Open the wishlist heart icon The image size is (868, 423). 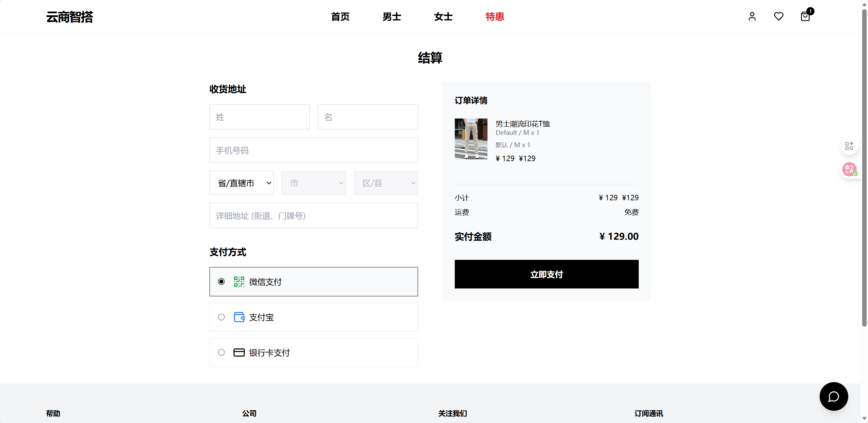click(779, 16)
